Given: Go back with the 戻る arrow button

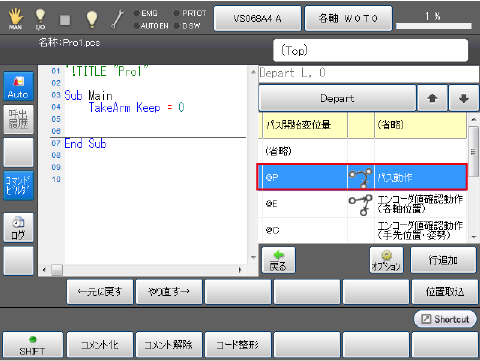Looking at the screenshot, I should (278, 260).
